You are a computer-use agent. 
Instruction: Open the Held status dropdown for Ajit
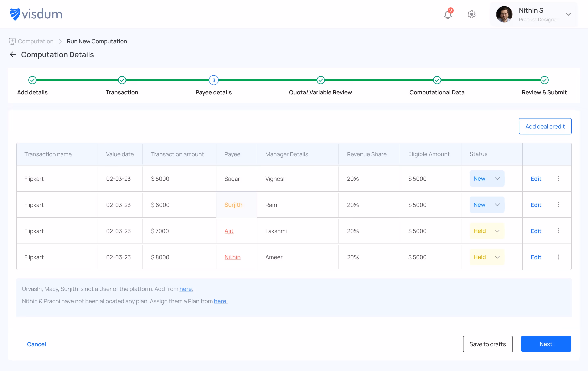[x=487, y=231]
